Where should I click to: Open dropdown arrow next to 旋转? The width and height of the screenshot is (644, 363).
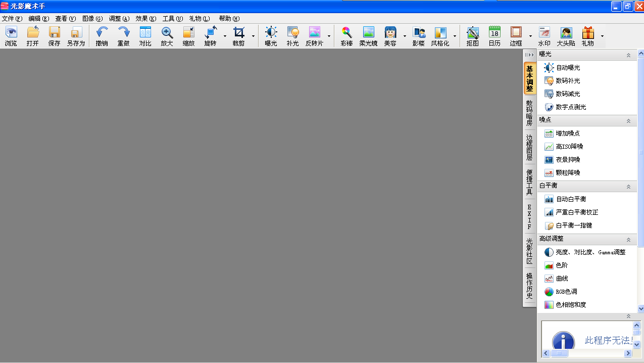coord(225,36)
